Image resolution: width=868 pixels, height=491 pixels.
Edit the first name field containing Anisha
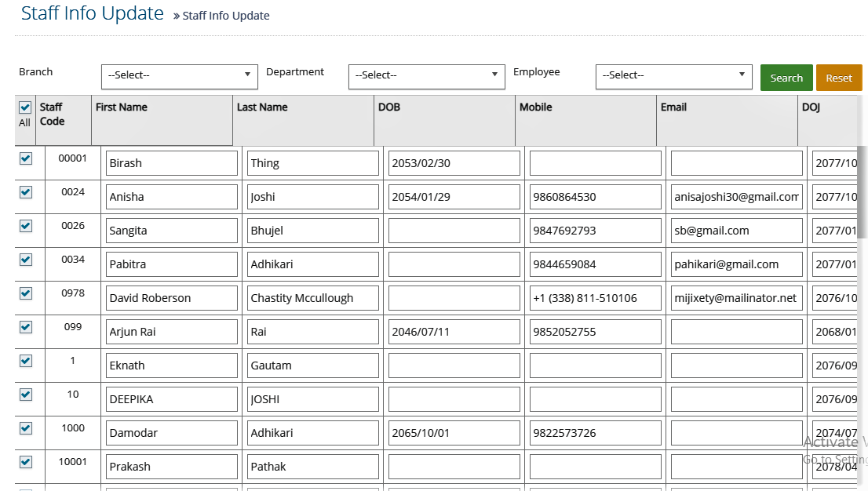(x=172, y=197)
